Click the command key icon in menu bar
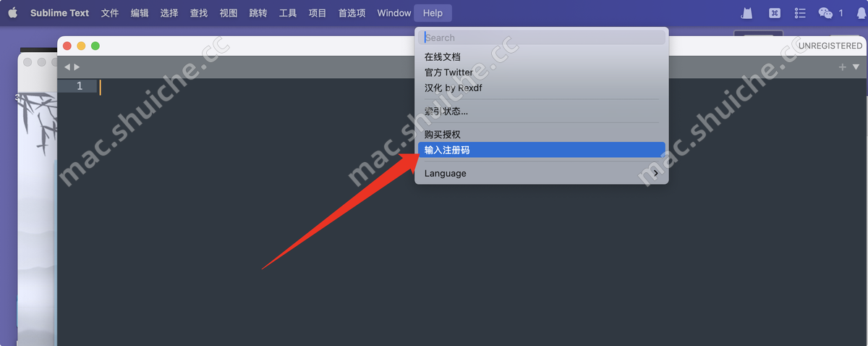Image resolution: width=868 pixels, height=346 pixels. click(x=774, y=13)
